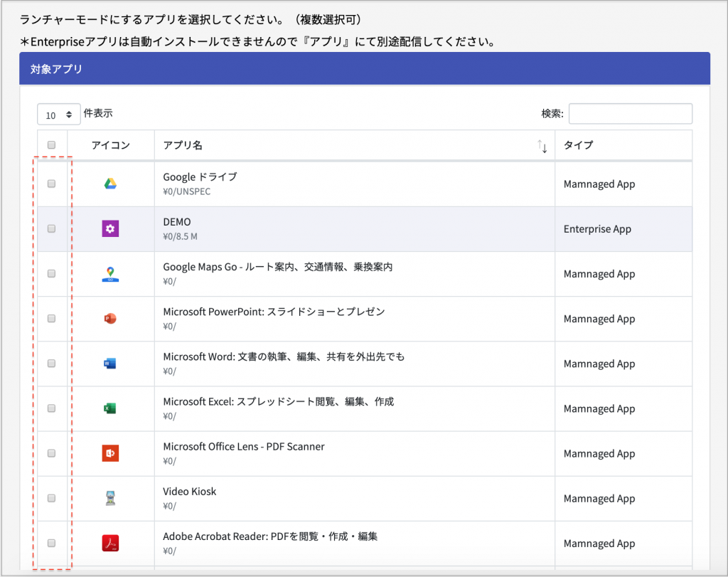
Task: Check the Video Kiosk row checkbox
Action: (x=51, y=498)
